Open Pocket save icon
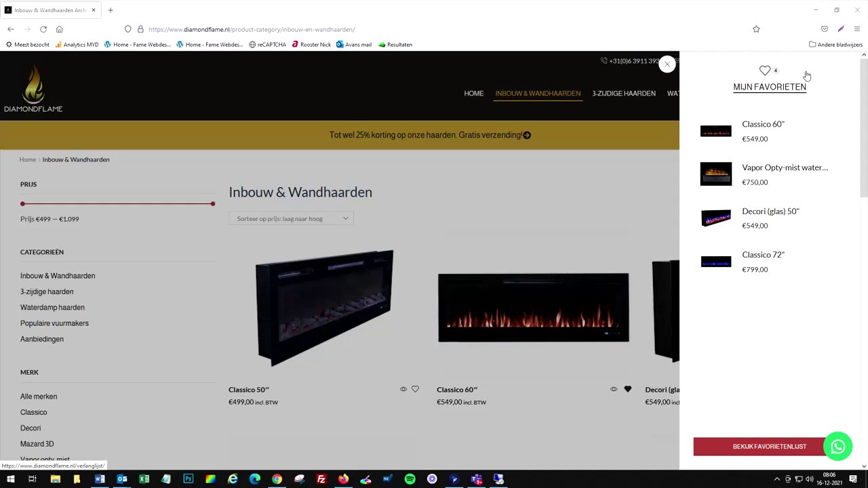 point(825,29)
